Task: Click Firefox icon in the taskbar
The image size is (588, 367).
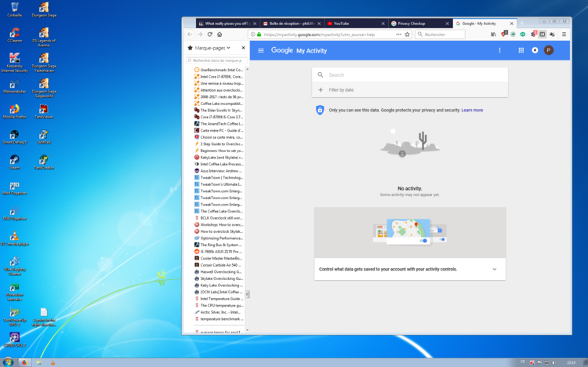Action: [24, 362]
